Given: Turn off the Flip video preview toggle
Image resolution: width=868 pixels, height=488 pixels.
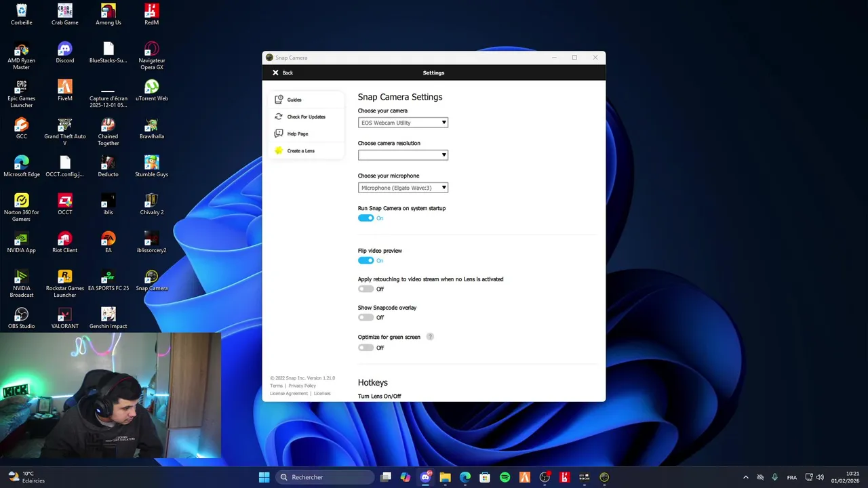Looking at the screenshot, I should [x=366, y=261].
